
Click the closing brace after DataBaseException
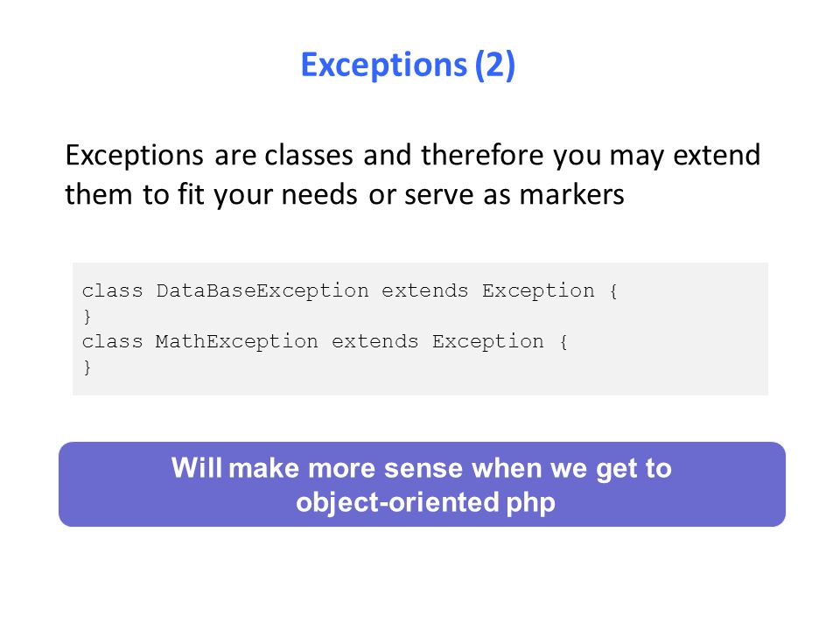pyautogui.click(x=87, y=316)
